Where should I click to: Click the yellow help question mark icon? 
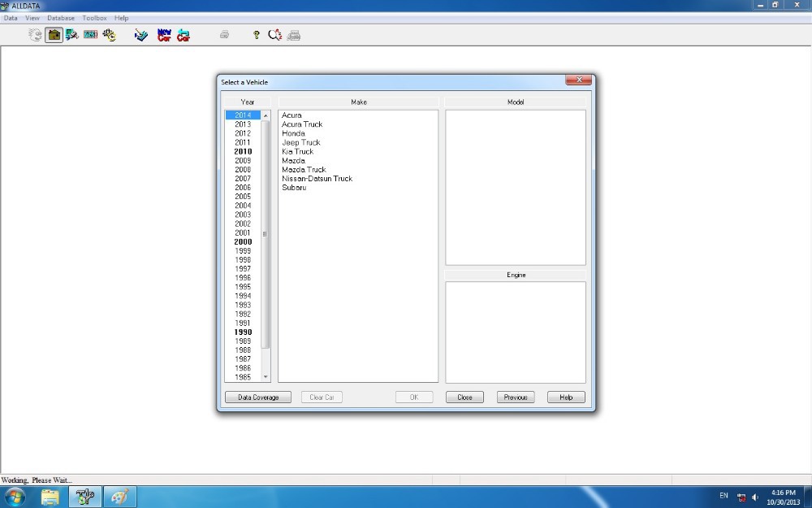tap(257, 35)
